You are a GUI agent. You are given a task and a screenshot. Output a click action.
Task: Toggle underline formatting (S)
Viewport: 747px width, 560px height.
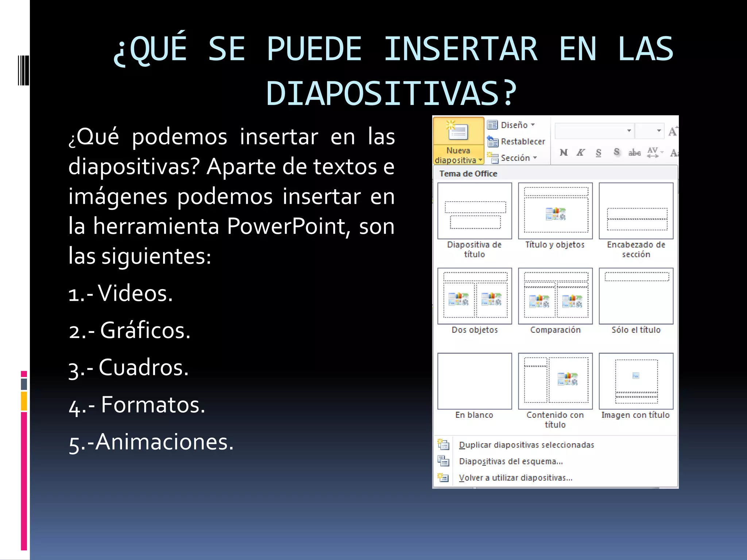click(x=599, y=152)
